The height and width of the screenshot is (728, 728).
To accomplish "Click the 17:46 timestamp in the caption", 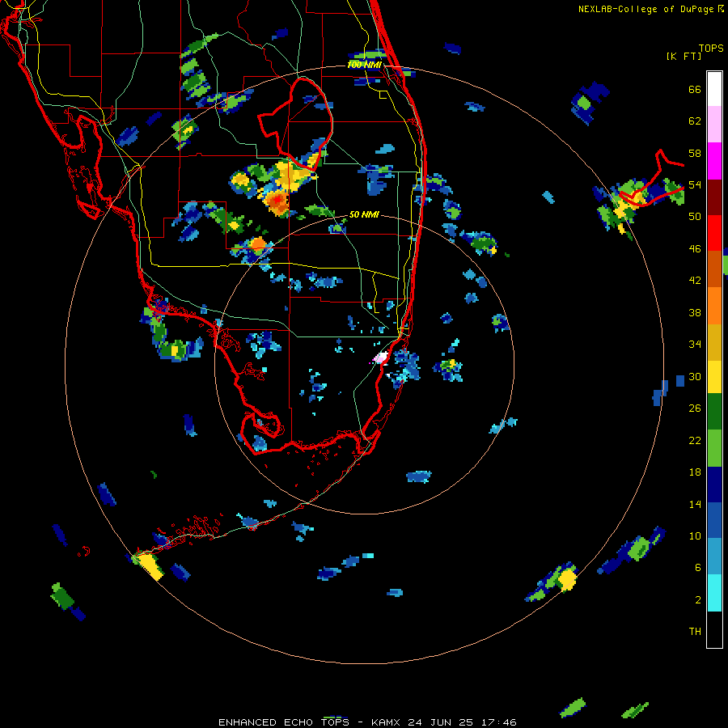I will [x=499, y=722].
